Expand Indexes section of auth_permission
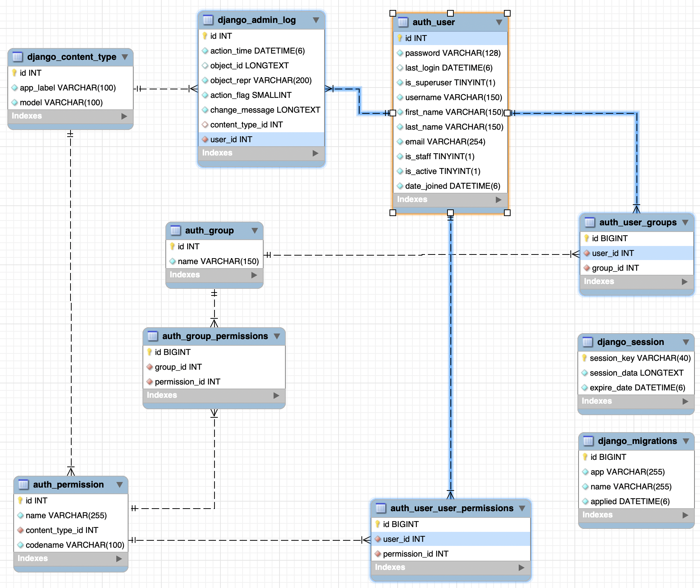This screenshot has width=700, height=588. click(119, 558)
